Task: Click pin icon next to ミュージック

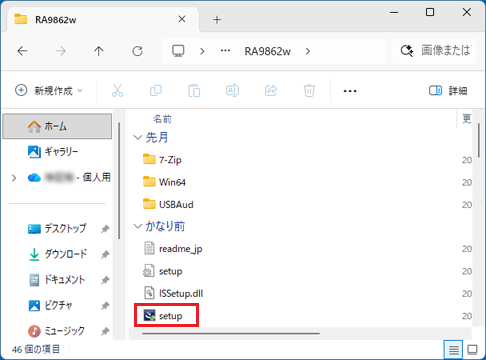Action: 105,331
